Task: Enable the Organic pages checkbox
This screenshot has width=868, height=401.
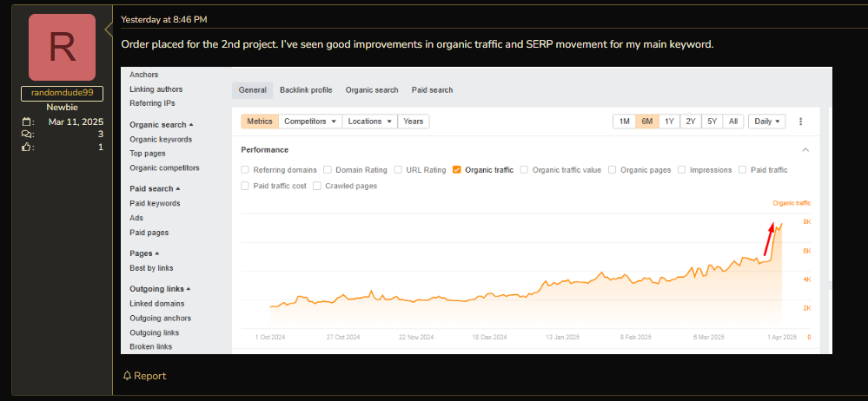Action: 613,170
